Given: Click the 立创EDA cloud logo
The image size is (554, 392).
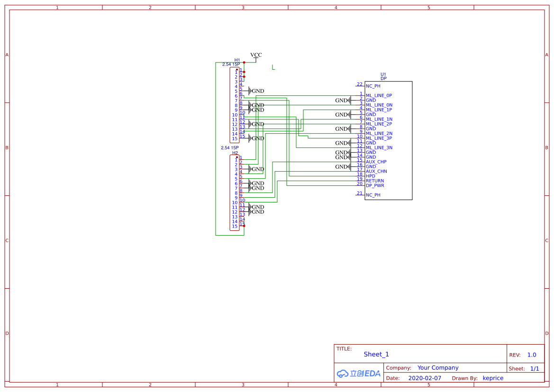Looking at the screenshot, I should pyautogui.click(x=358, y=374).
